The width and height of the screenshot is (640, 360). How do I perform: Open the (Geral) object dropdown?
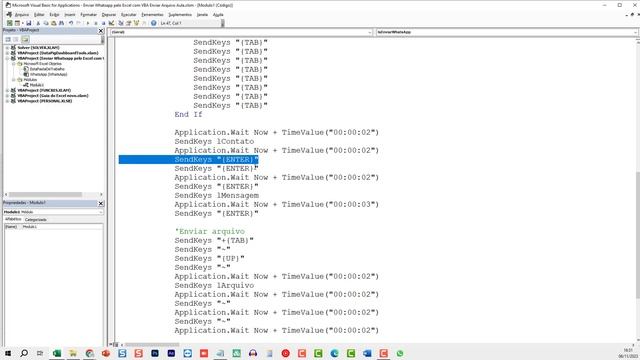(x=369, y=32)
